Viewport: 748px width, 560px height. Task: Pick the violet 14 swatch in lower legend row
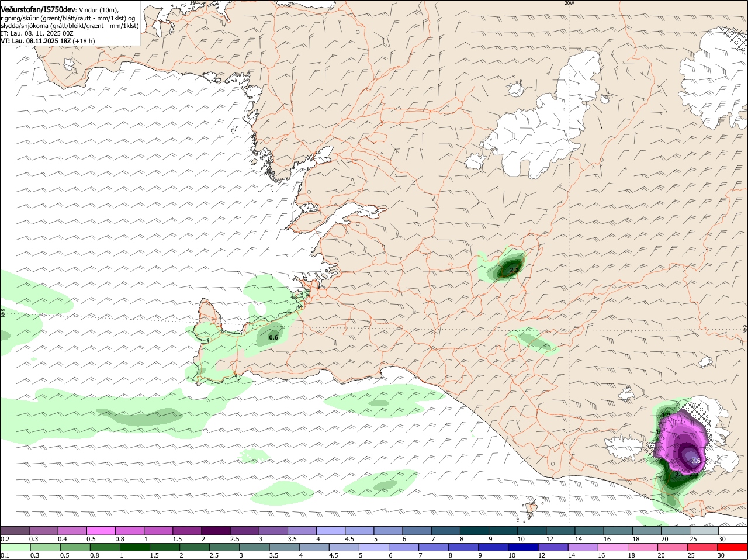click(583, 547)
